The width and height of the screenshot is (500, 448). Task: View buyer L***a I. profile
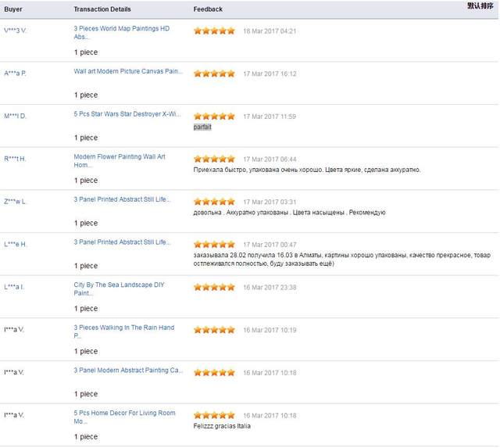14,287
